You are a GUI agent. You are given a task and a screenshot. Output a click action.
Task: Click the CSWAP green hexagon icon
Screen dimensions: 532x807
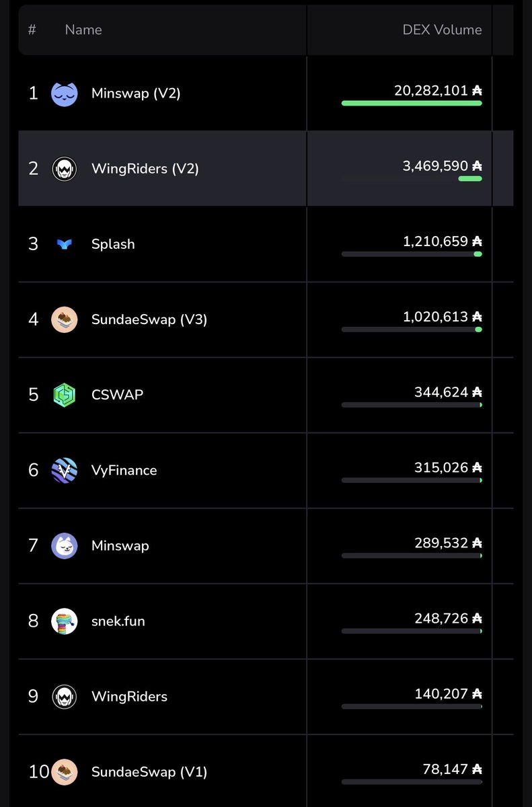[65, 395]
